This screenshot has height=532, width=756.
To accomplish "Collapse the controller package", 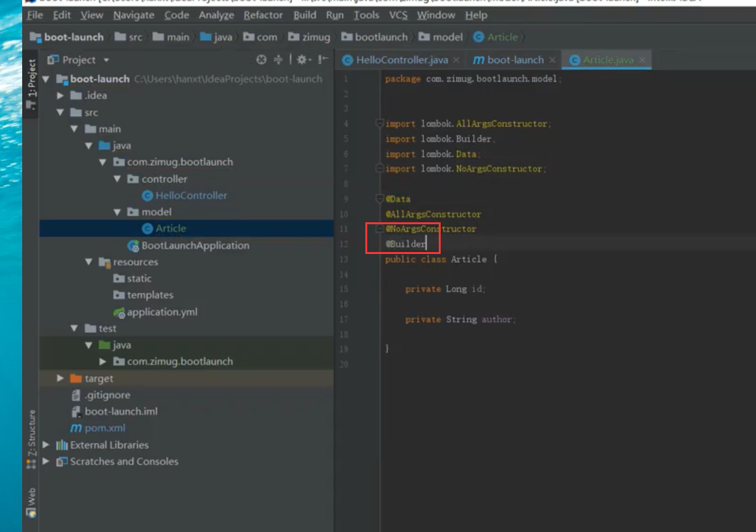I will pyautogui.click(x=117, y=179).
